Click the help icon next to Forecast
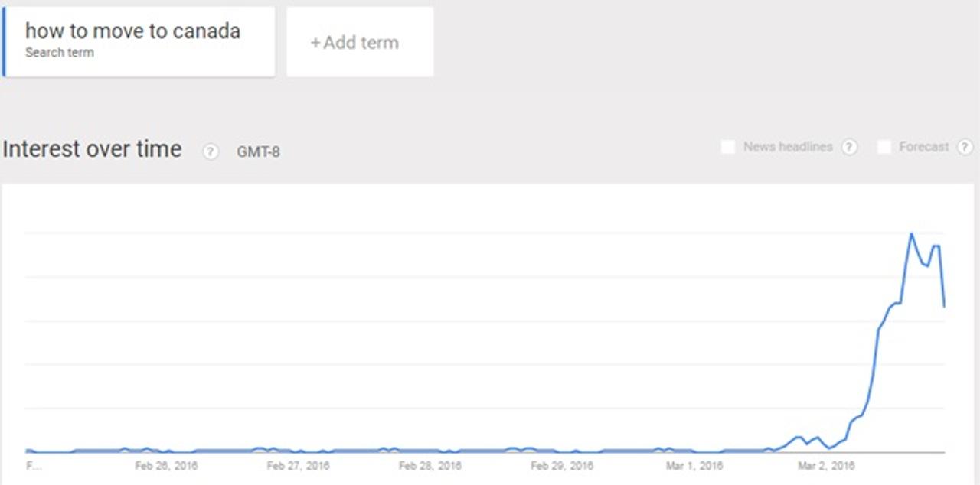Image resolution: width=980 pixels, height=485 pixels. tap(965, 147)
